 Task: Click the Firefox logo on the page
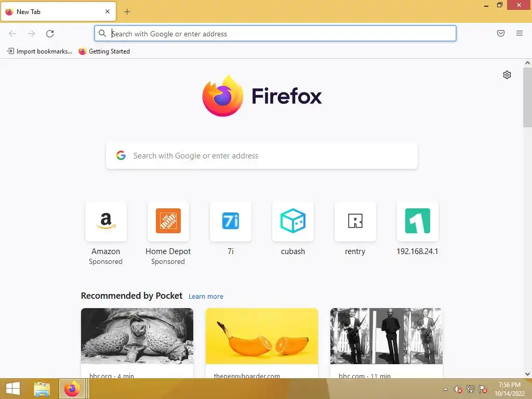point(262,96)
